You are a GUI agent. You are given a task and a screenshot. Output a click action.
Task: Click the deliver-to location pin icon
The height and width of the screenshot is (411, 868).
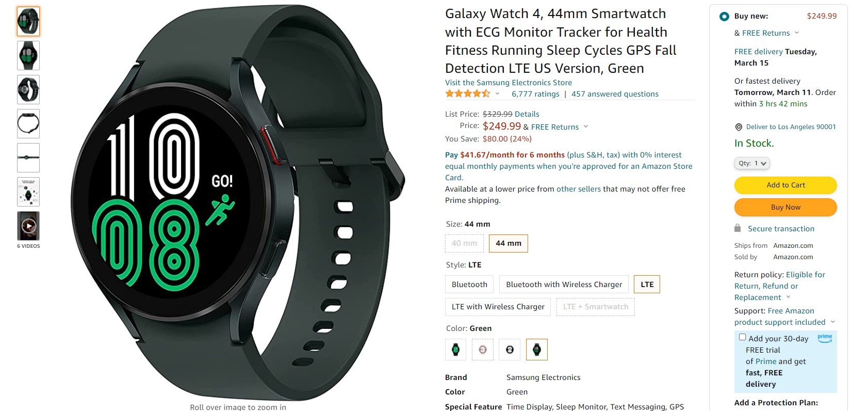(739, 127)
